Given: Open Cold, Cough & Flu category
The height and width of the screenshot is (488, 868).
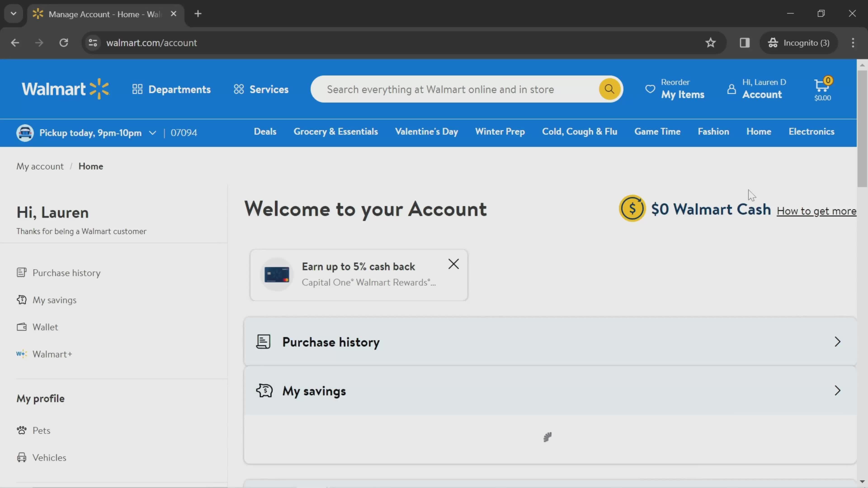Looking at the screenshot, I should [580, 132].
